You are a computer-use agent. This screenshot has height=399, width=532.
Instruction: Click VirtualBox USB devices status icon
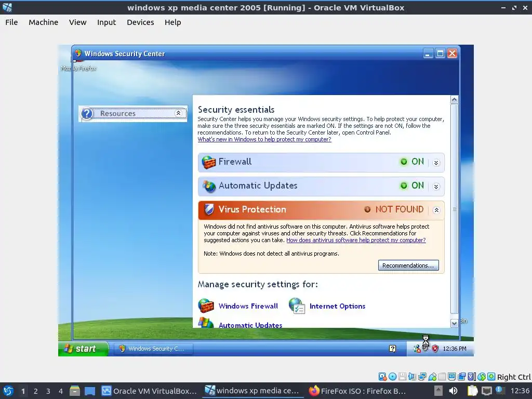tap(432, 377)
